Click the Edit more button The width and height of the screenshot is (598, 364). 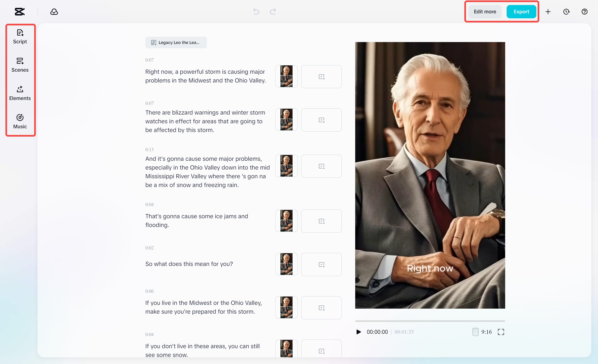[x=485, y=12]
